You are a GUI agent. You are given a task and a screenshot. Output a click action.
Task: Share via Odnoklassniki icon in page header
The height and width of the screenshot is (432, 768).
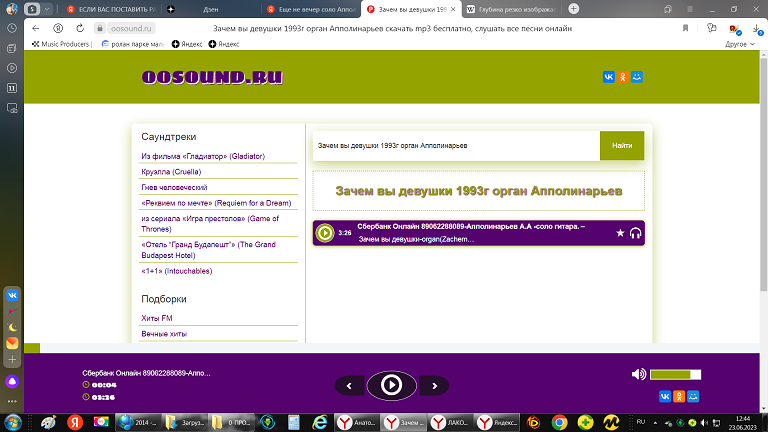[x=623, y=77]
